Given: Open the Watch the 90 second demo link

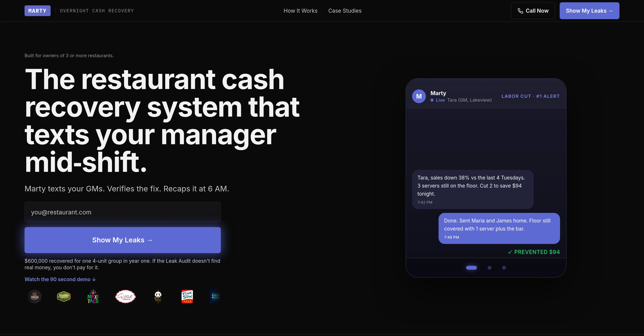Looking at the screenshot, I should point(60,279).
